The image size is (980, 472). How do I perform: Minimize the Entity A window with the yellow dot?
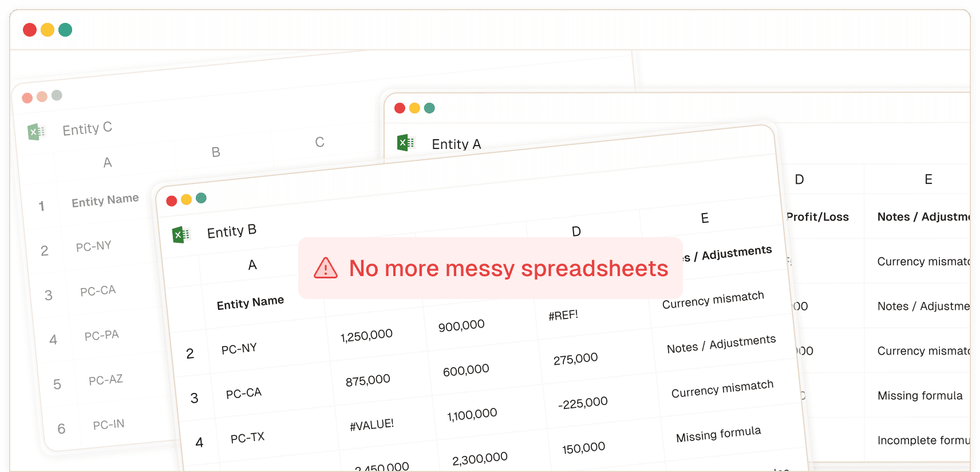pos(414,108)
